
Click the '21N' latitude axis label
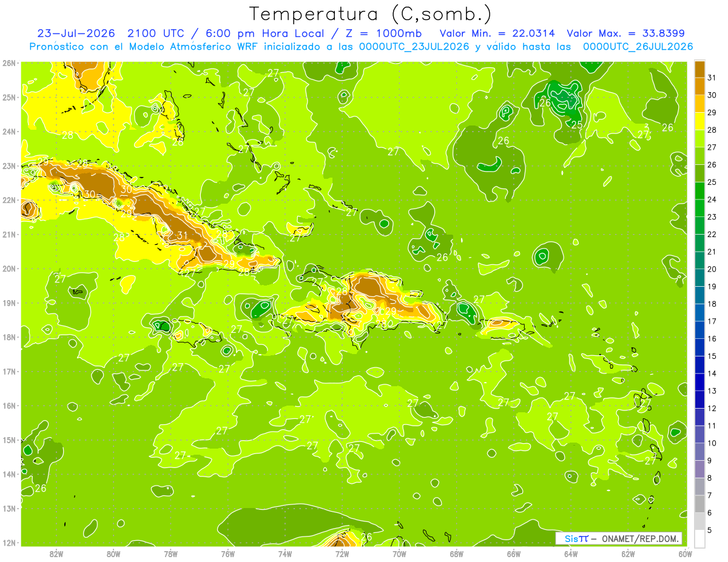[8, 234]
